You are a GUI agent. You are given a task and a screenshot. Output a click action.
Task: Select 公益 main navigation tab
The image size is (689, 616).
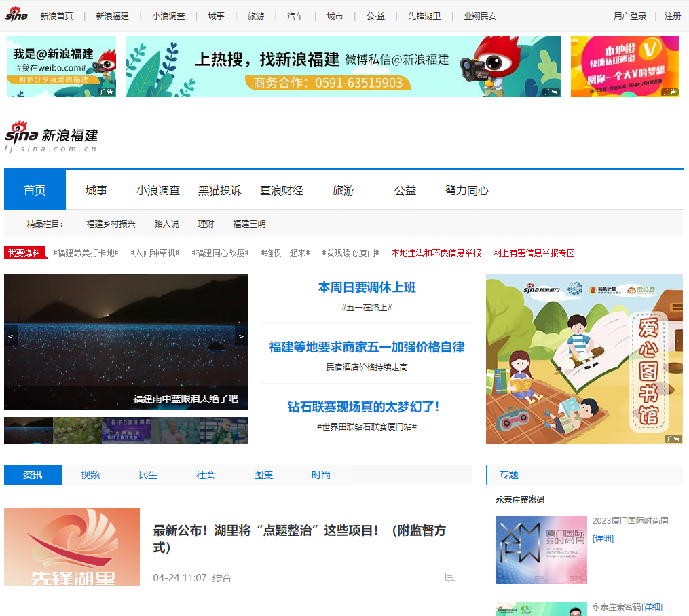click(405, 190)
